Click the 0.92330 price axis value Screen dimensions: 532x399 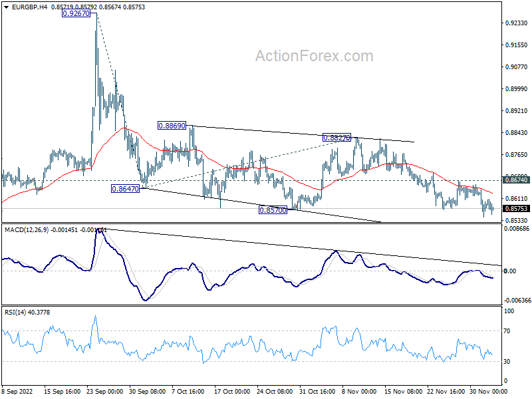(x=517, y=23)
